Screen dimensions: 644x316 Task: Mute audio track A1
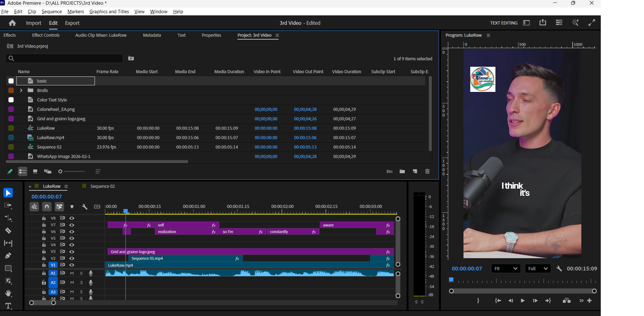coord(72,273)
